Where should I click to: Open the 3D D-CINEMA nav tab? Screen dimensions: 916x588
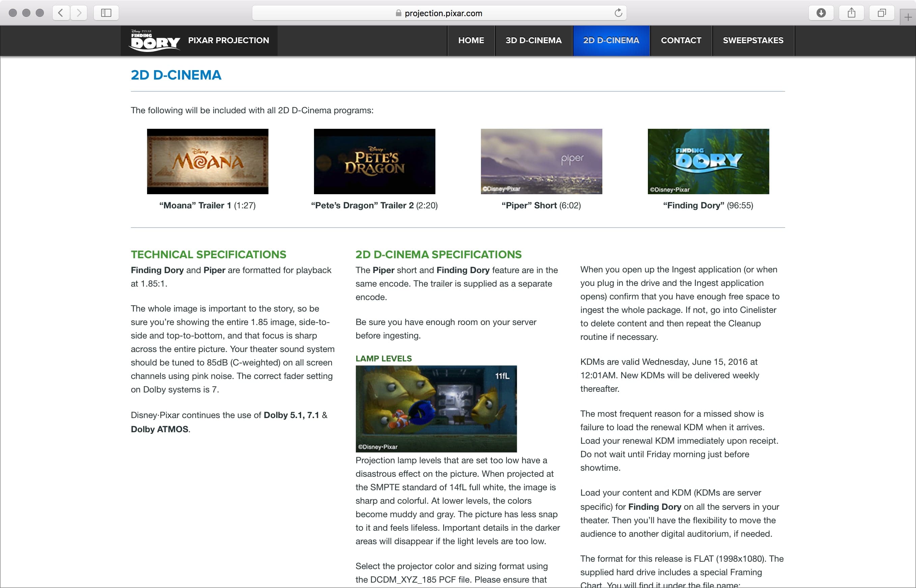coord(534,40)
